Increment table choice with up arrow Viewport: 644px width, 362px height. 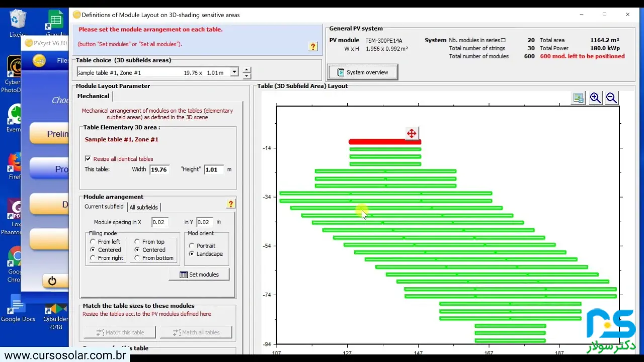pyautogui.click(x=247, y=70)
